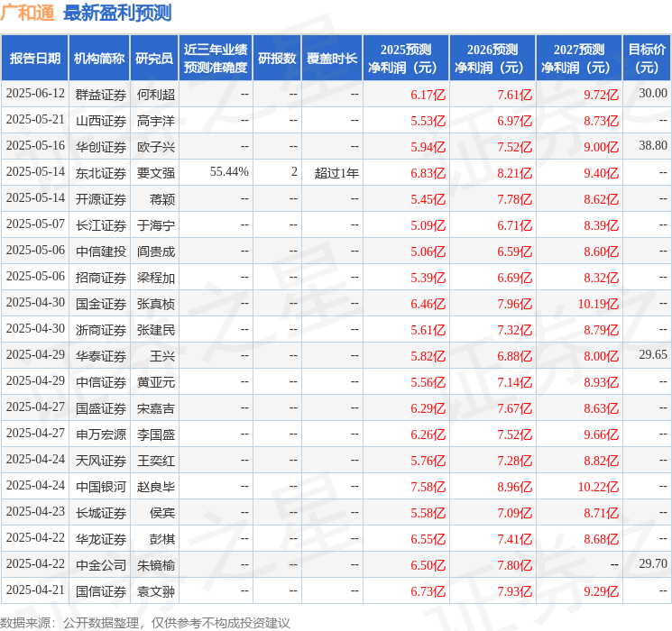Select the 国盛证券 institution cell
Image resolution: width=672 pixels, height=631 pixels.
pyautogui.click(x=101, y=407)
